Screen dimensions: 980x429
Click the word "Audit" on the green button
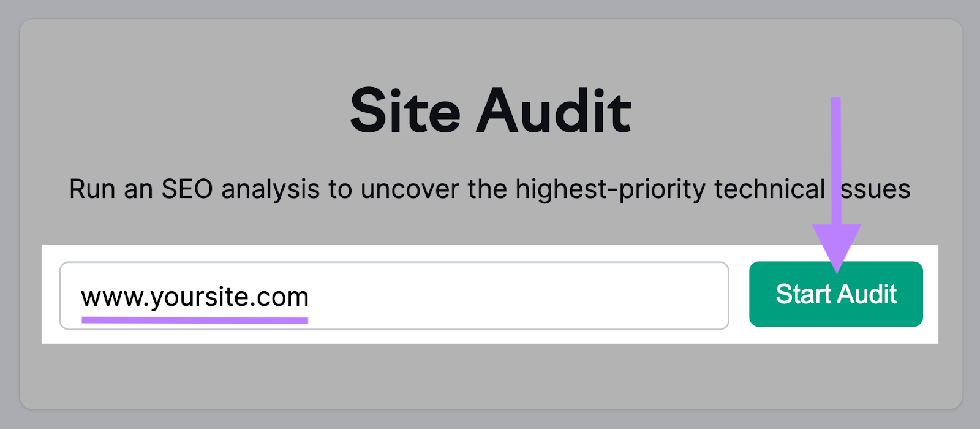tap(867, 294)
